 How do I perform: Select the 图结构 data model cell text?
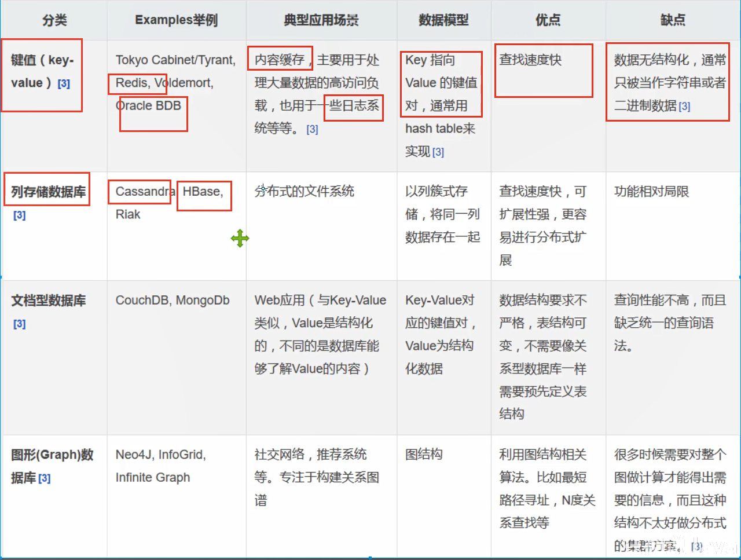[x=424, y=455]
